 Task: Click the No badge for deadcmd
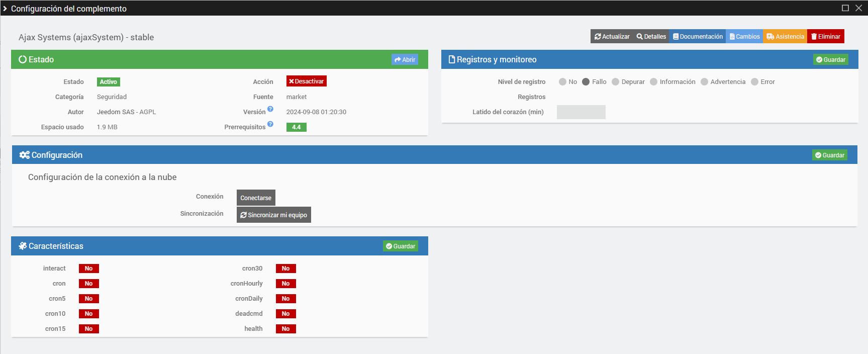pyautogui.click(x=286, y=314)
